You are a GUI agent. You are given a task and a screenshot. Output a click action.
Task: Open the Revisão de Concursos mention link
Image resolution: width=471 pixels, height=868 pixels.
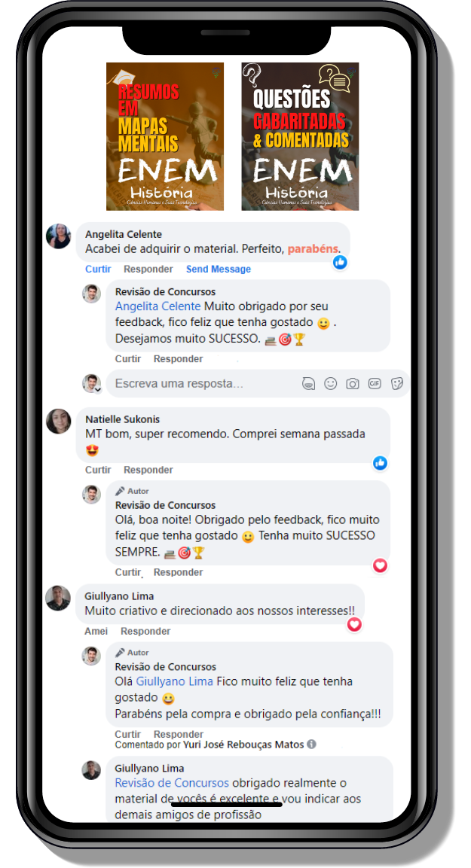[x=172, y=783]
